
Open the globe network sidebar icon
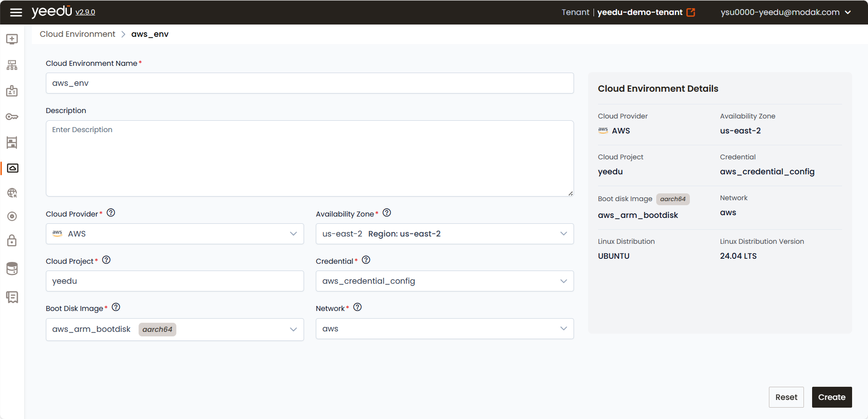click(x=12, y=193)
